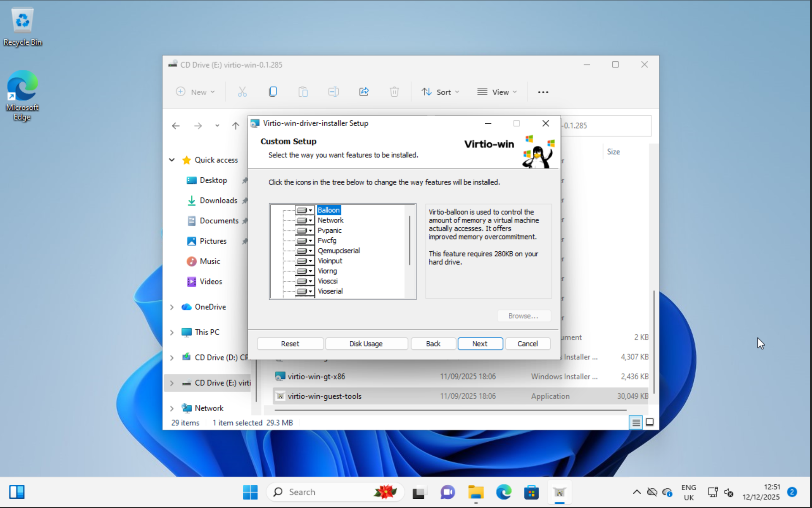The width and height of the screenshot is (812, 508).
Task: Open the Recycle Bin desktop icon
Action: (22, 27)
